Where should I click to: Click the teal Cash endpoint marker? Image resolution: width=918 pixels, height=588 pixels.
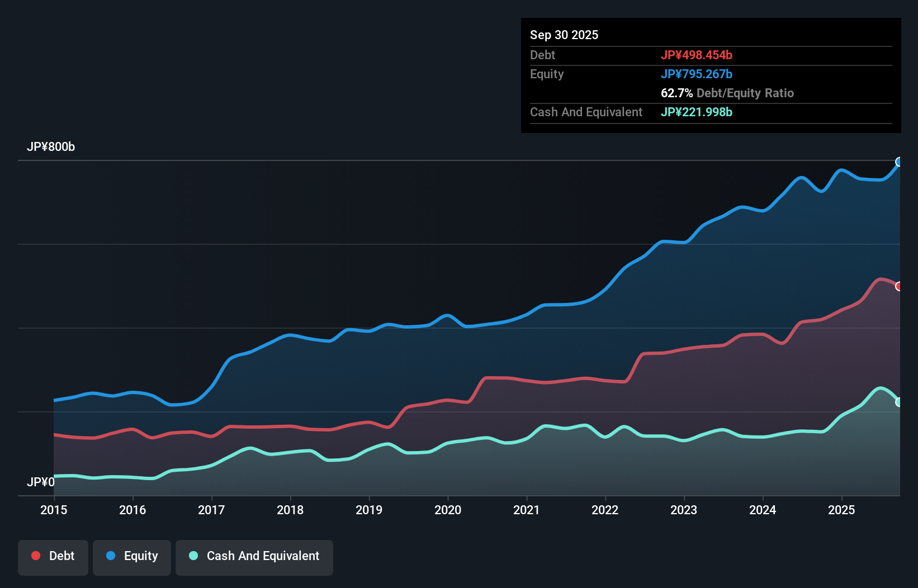(x=899, y=402)
